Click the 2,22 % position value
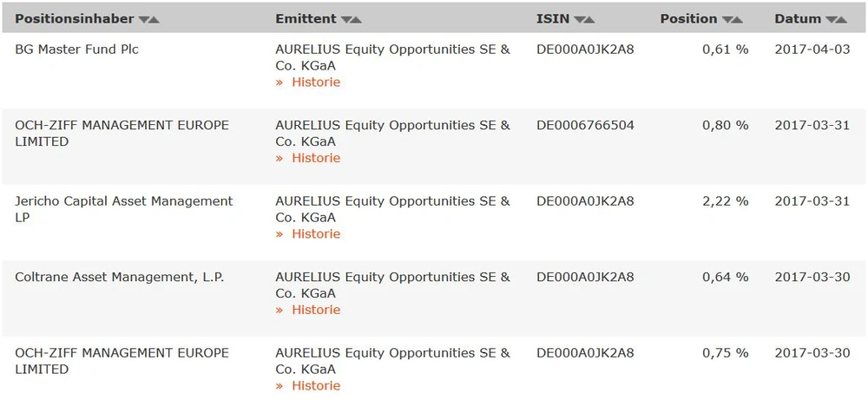 click(x=725, y=201)
